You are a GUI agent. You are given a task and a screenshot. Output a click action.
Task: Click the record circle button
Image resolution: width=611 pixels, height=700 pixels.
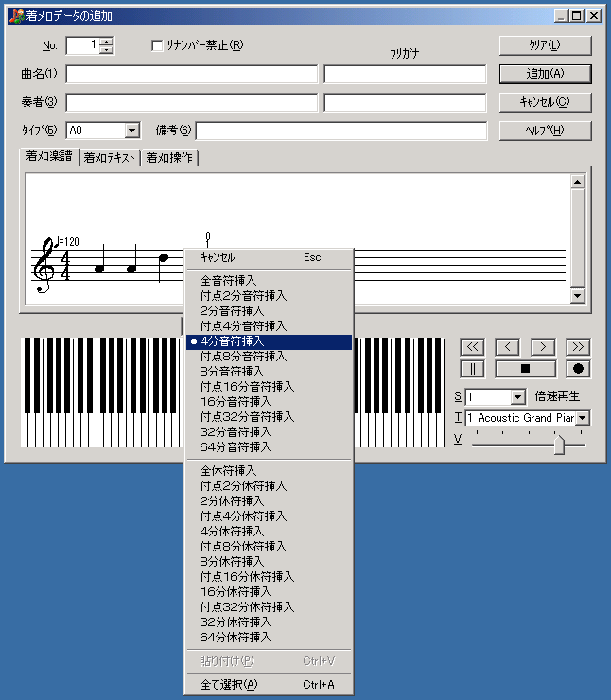pyautogui.click(x=578, y=369)
